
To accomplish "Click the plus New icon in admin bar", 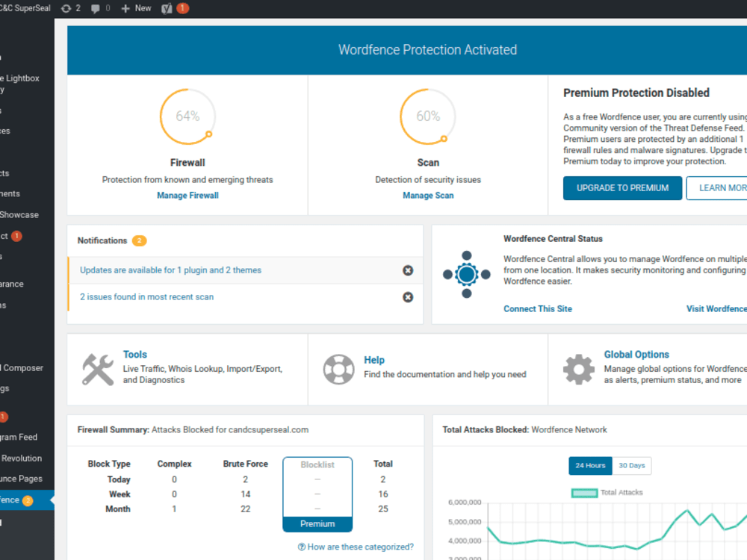I will tap(125, 8).
